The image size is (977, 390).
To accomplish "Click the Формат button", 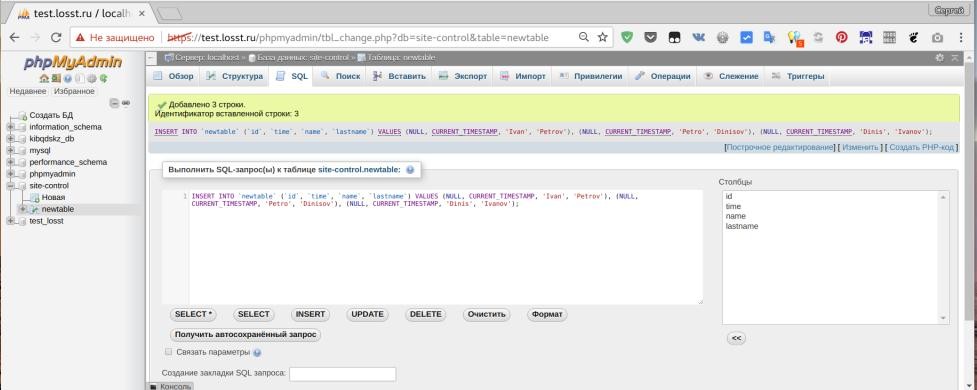I will pyautogui.click(x=546, y=315).
